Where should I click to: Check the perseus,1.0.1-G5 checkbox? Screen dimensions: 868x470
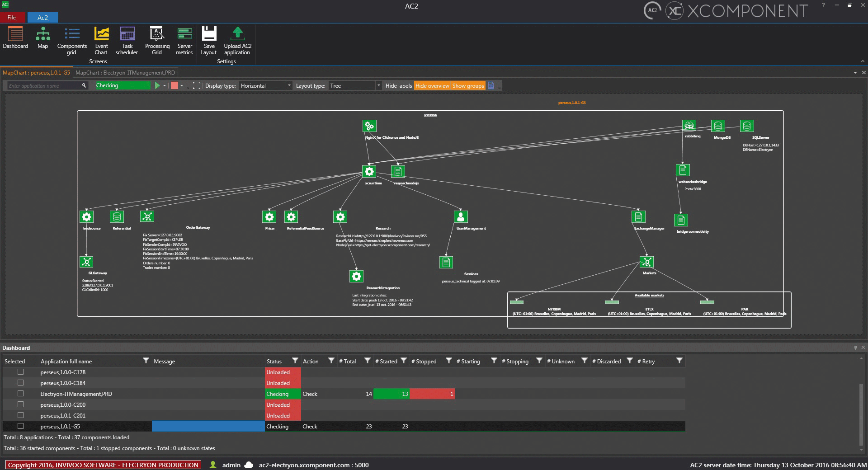(x=20, y=426)
